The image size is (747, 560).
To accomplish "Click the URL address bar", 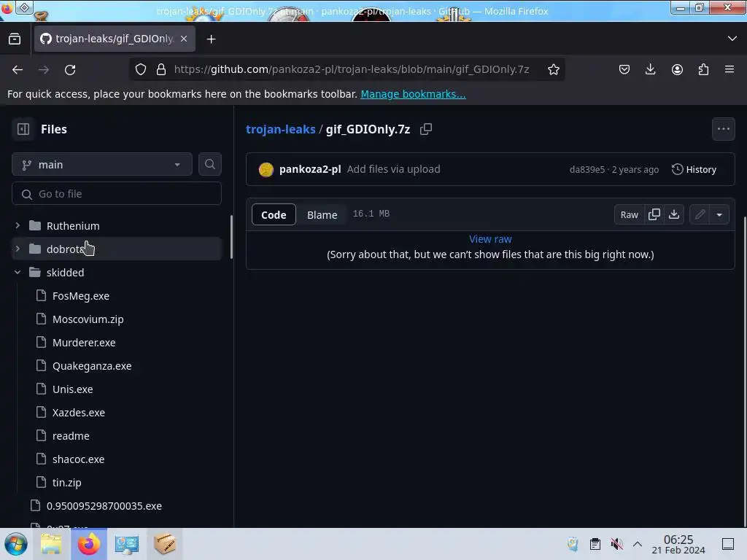I will (352, 69).
